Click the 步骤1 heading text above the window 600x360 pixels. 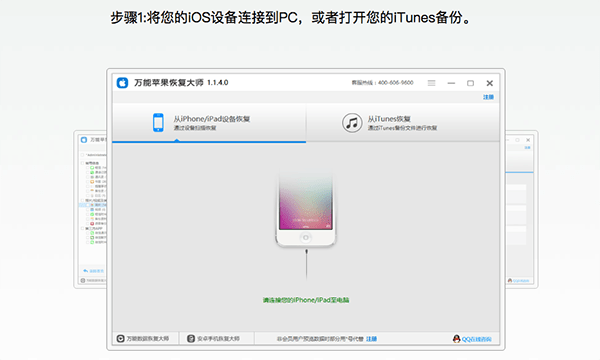[x=291, y=18]
